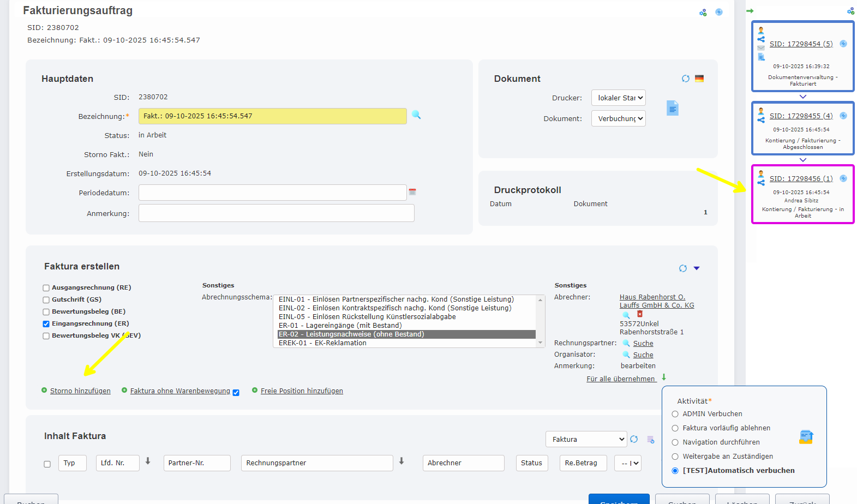Expand the Faktura dropdown in Inhalt Faktura
The height and width of the screenshot is (504, 857).
click(x=586, y=439)
